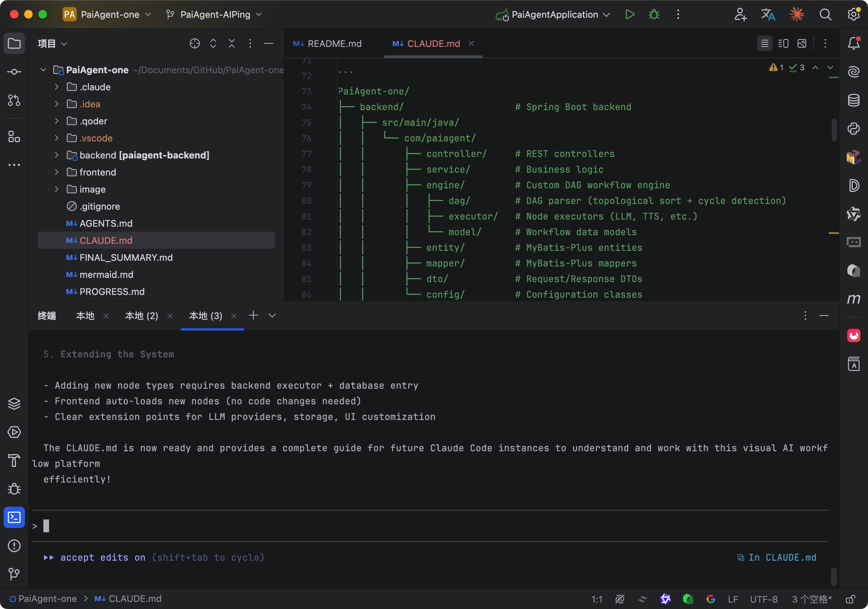The height and width of the screenshot is (609, 868).
Task: Toggle read-only lock icon in status bar
Action: coord(850,599)
